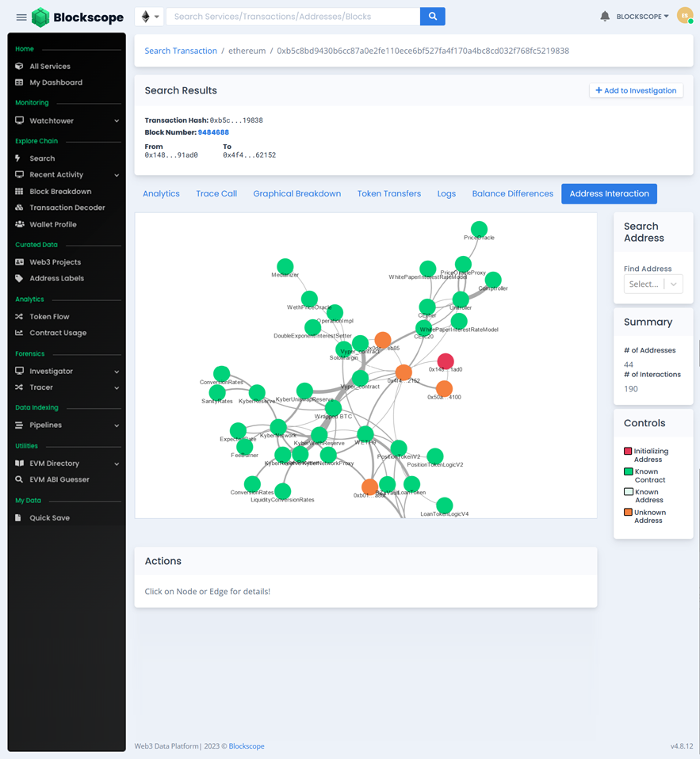This screenshot has width=700, height=759.
Task: Open the Transaction Decoder tool
Action: click(19, 208)
